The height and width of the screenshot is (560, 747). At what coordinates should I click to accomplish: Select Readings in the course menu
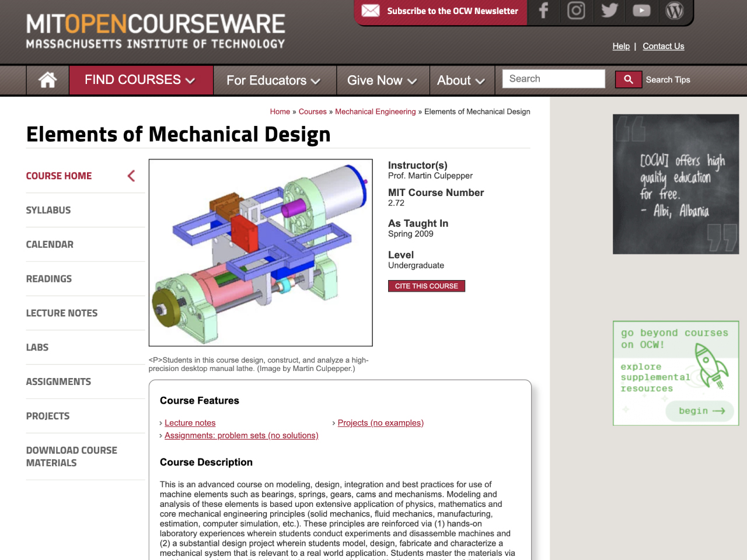pos(49,279)
